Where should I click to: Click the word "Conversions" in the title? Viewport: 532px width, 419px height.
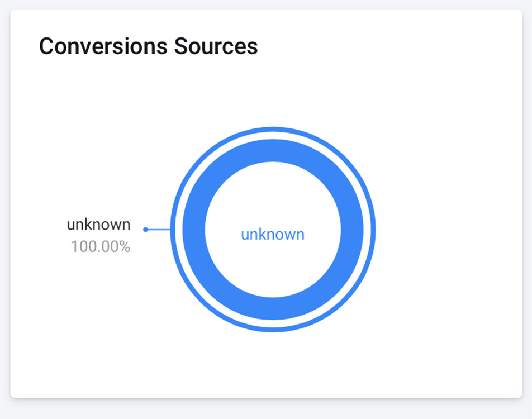[103, 46]
